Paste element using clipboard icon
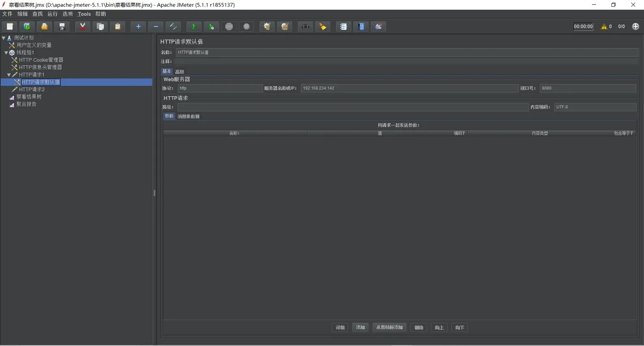Viewport: 644px width, 346px height. coord(117,27)
